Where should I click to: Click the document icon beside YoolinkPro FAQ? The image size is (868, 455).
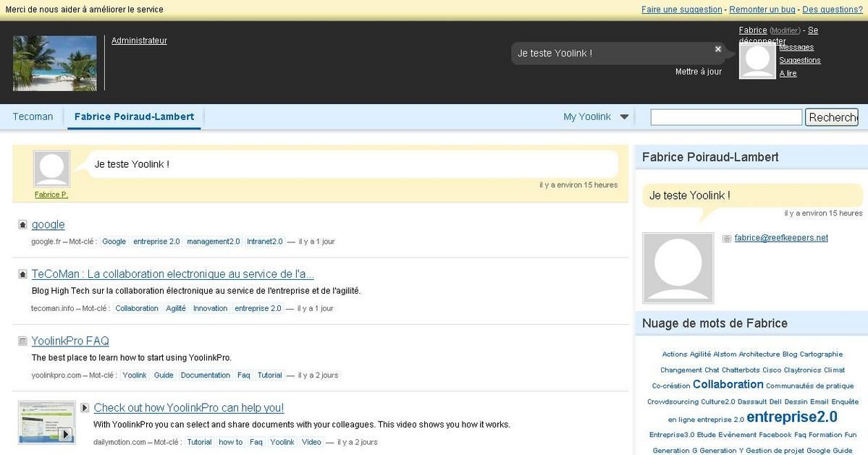point(22,341)
